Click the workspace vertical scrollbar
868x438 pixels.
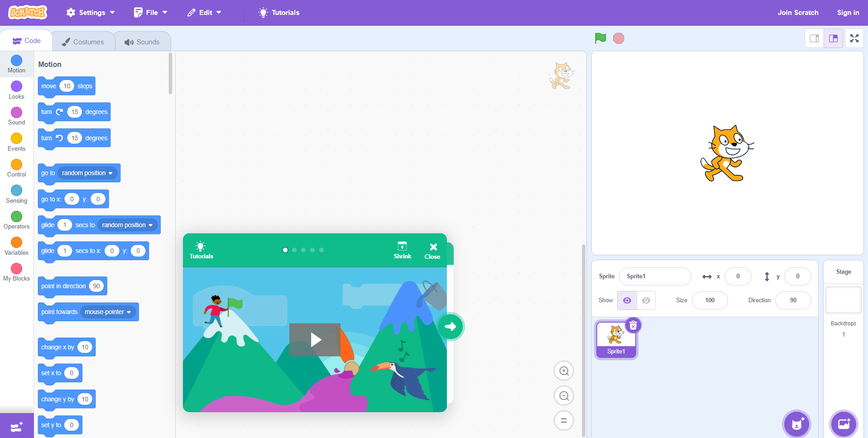(x=584, y=340)
